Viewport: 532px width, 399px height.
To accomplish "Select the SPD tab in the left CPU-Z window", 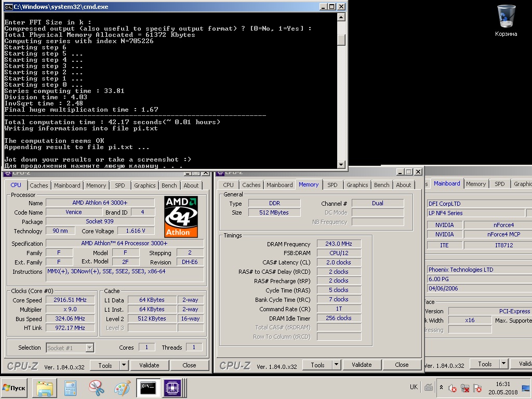I will click(120, 185).
